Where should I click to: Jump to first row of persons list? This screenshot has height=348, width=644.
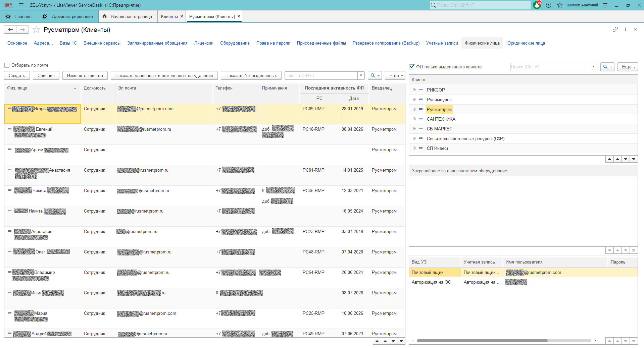[377, 341]
